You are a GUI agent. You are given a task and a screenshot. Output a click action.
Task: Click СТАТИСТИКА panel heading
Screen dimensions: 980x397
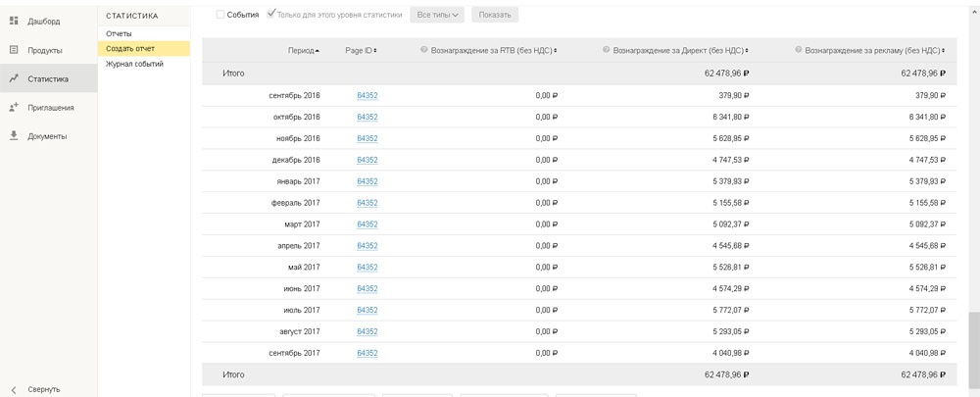[x=132, y=16]
